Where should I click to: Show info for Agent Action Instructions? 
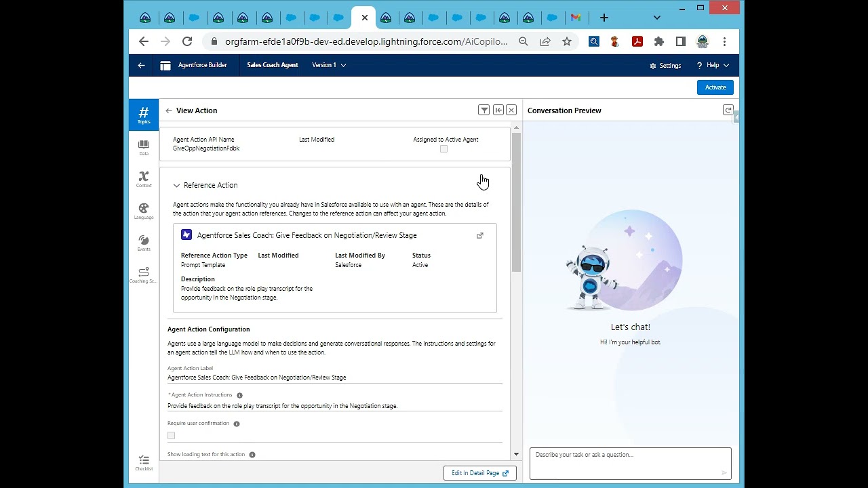[x=239, y=395]
